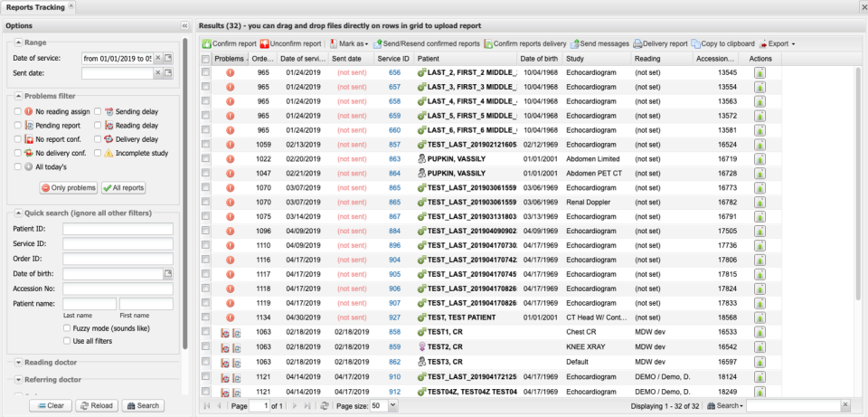Click problem alert icon in Service 927 row
868x417 pixels.
[x=231, y=317]
